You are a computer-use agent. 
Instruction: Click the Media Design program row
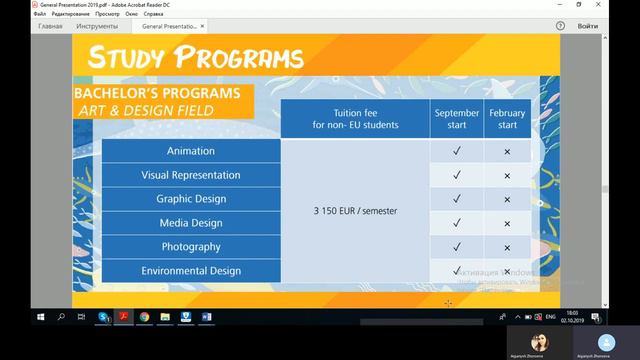click(x=191, y=223)
